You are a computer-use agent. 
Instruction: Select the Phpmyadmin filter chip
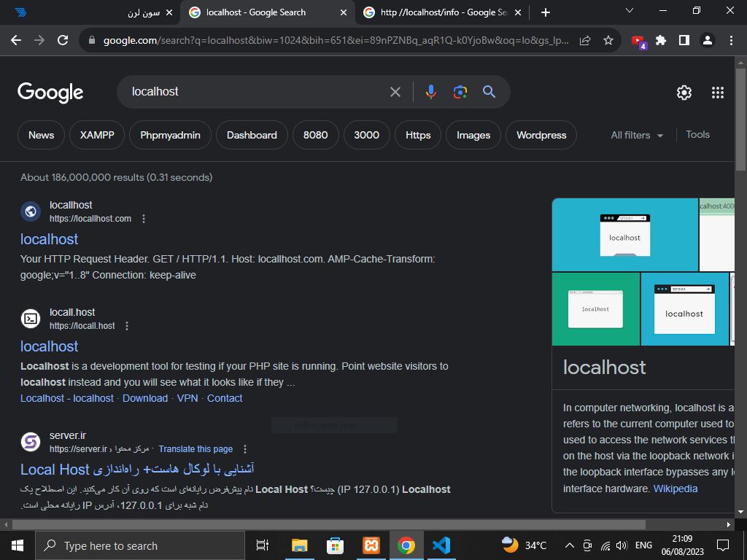click(x=170, y=135)
